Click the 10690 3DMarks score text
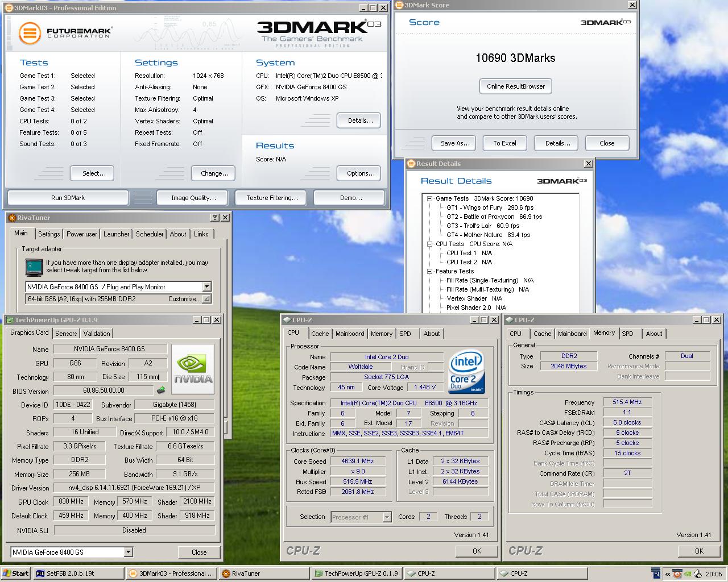The image size is (728, 582). (x=515, y=58)
